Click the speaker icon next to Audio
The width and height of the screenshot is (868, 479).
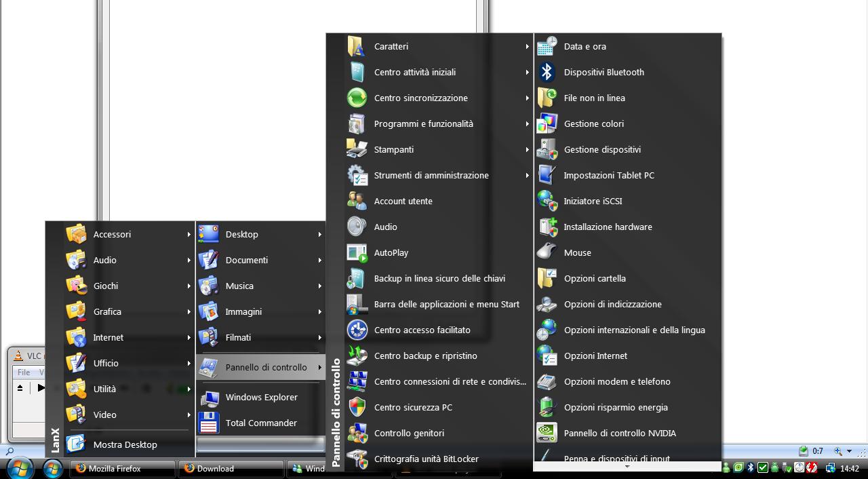click(x=357, y=227)
